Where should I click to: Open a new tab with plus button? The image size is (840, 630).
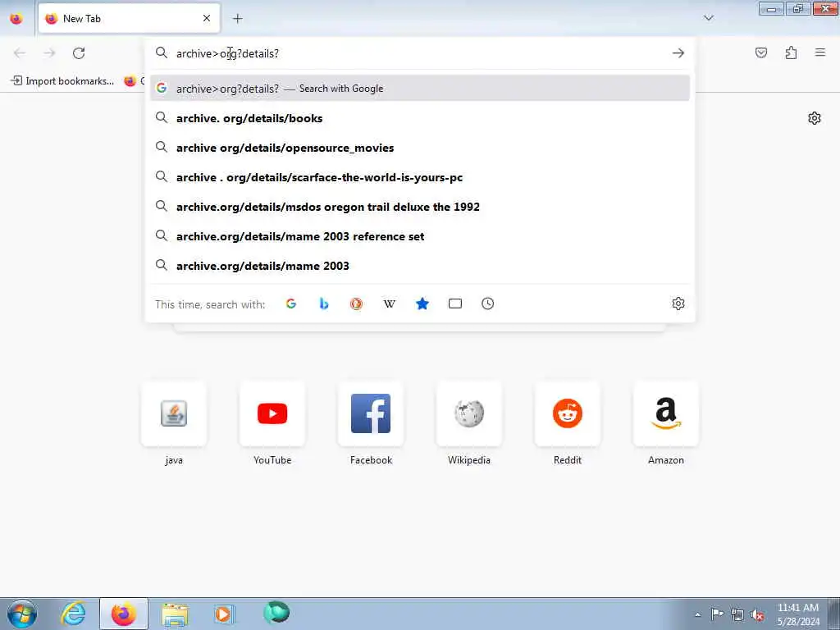(x=238, y=19)
